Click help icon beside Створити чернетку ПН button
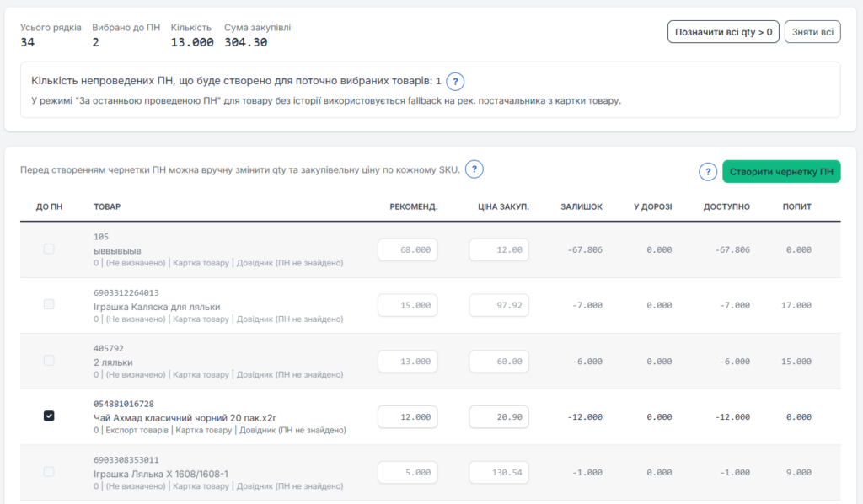The image size is (863, 504). (709, 172)
